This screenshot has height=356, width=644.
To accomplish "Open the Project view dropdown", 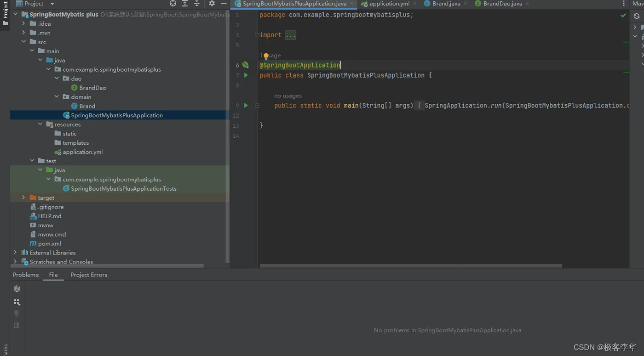I will (x=52, y=4).
